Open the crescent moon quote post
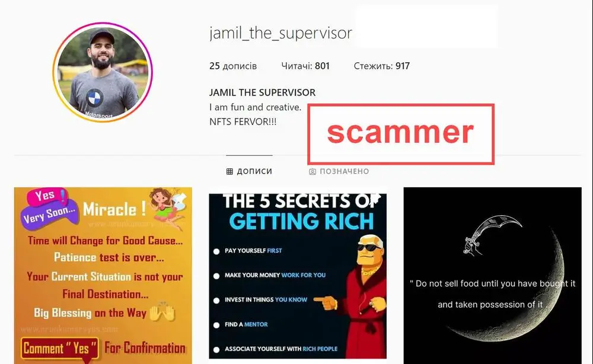 [492, 276]
